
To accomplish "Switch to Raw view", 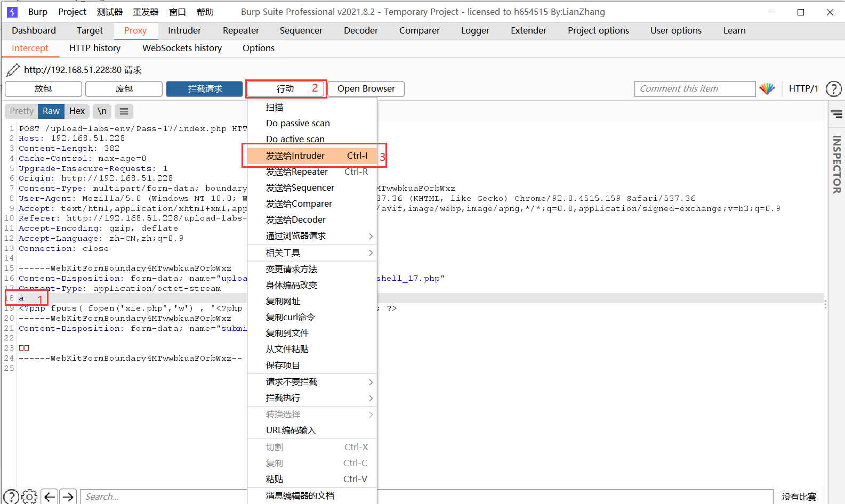I will coord(51,111).
